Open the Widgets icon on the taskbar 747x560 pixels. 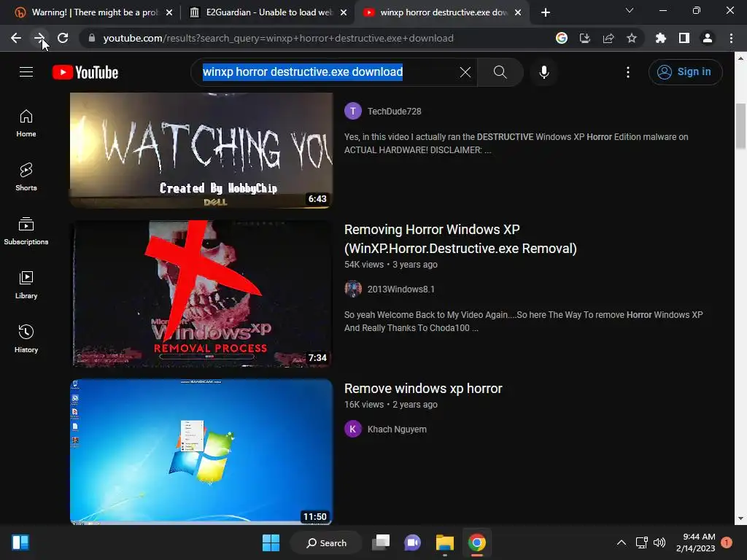coord(20,542)
